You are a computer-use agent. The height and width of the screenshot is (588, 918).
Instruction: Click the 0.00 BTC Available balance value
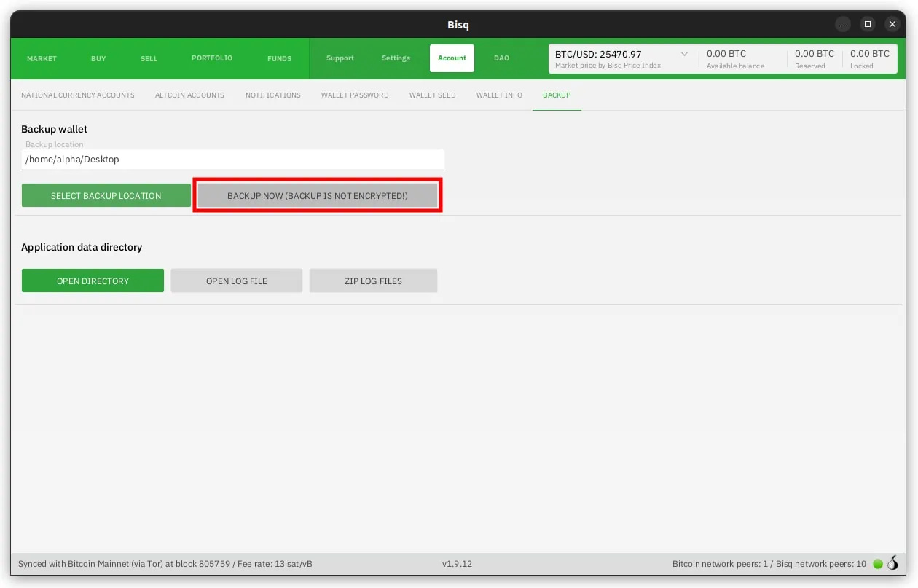pos(726,54)
